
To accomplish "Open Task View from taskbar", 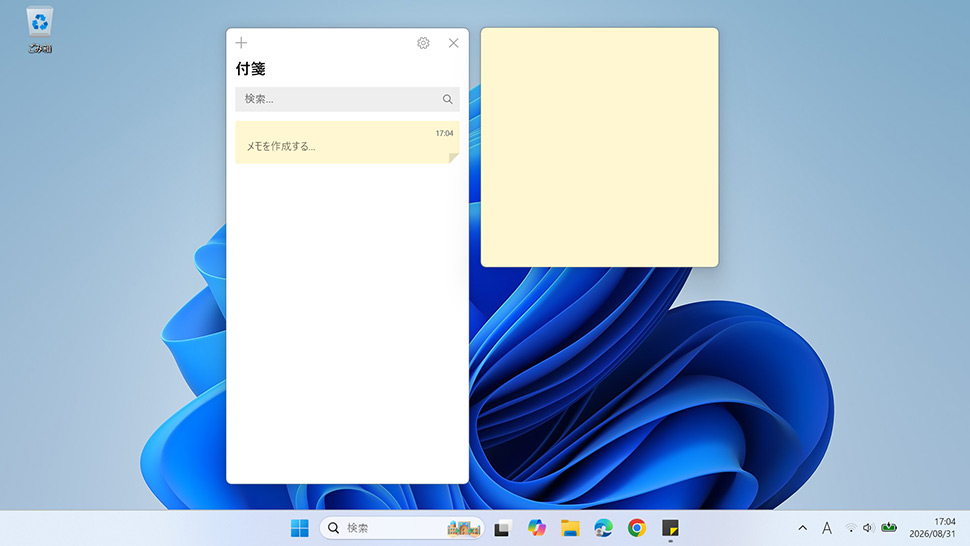I will point(502,528).
